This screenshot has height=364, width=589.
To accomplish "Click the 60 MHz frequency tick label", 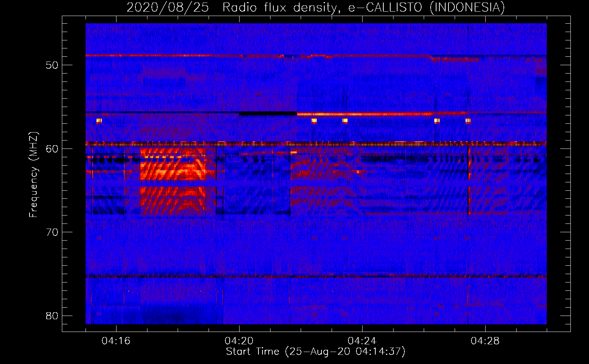I will click(52, 149).
